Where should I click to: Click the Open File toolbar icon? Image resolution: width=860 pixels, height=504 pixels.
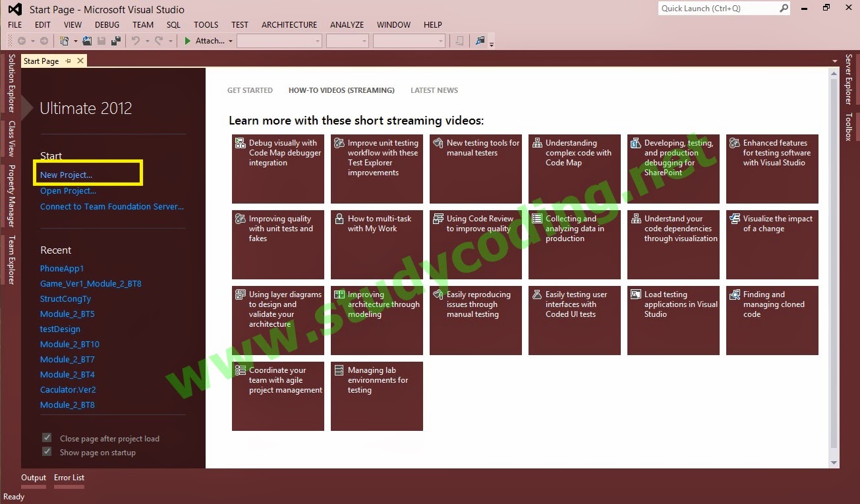click(87, 41)
